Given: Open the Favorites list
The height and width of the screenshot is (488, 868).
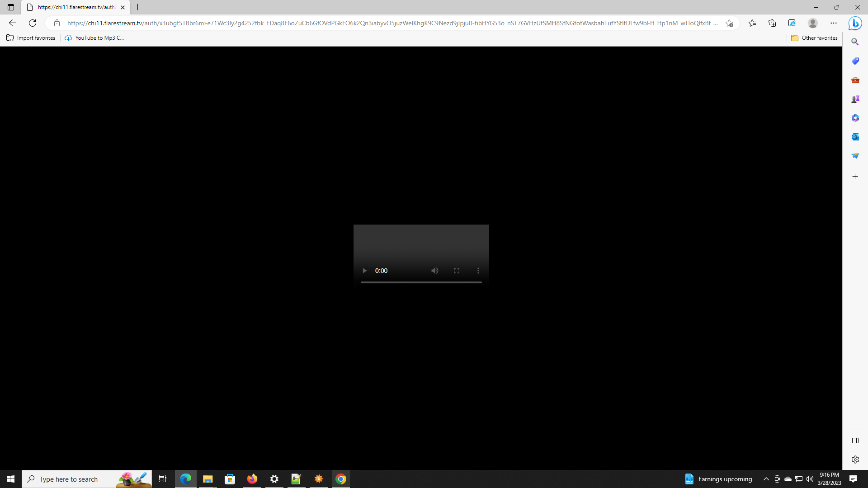Looking at the screenshot, I should [x=752, y=23].
